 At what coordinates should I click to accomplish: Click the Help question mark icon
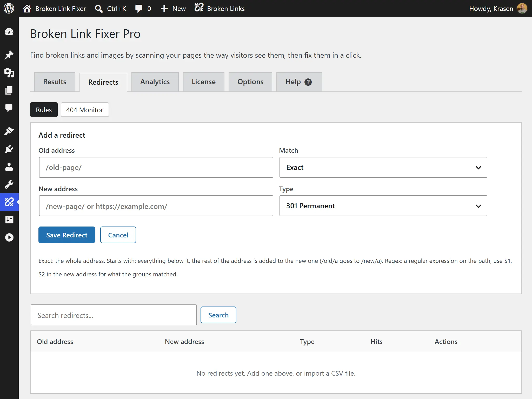point(308,82)
